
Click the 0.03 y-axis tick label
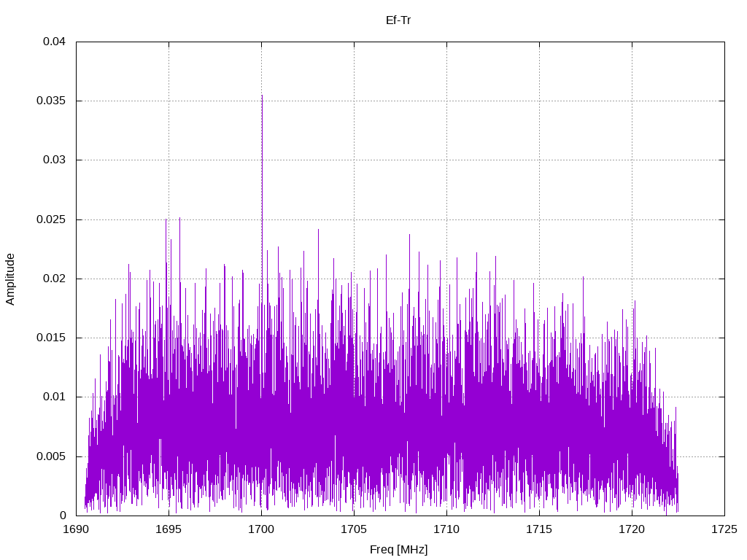54,160
